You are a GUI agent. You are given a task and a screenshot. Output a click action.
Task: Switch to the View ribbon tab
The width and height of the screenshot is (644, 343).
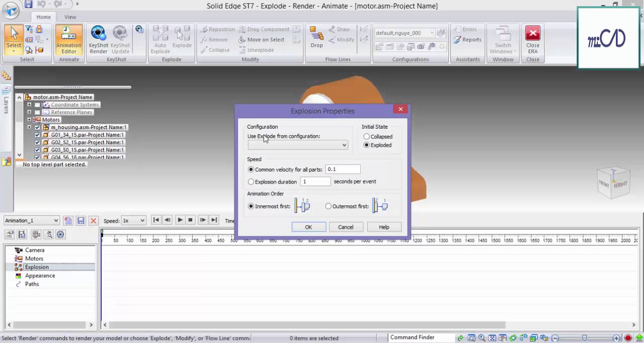[70, 17]
